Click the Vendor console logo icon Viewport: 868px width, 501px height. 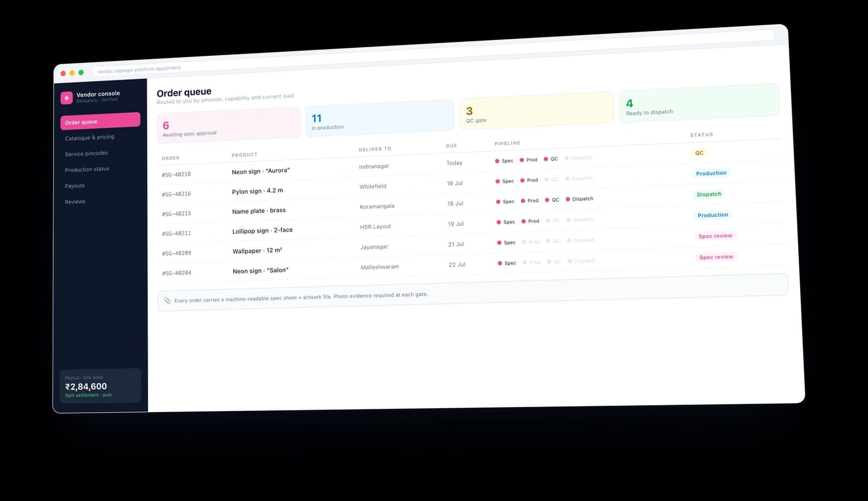point(67,98)
